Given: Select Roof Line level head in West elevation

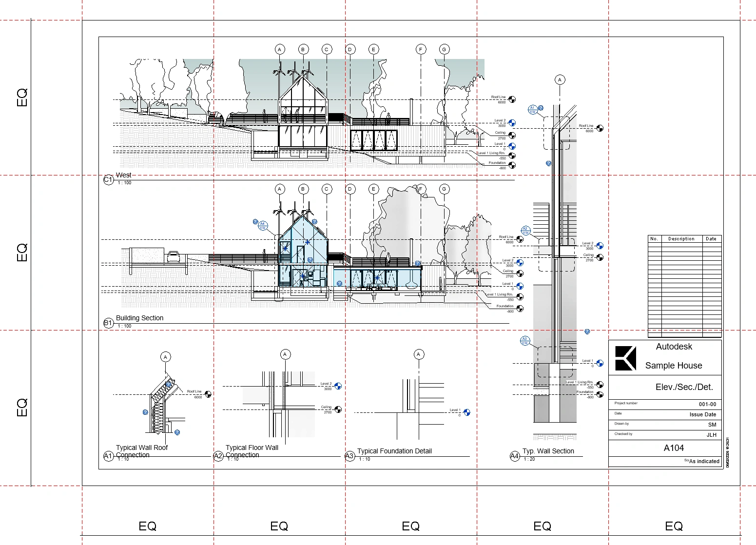Looking at the screenshot, I should pos(512,100).
